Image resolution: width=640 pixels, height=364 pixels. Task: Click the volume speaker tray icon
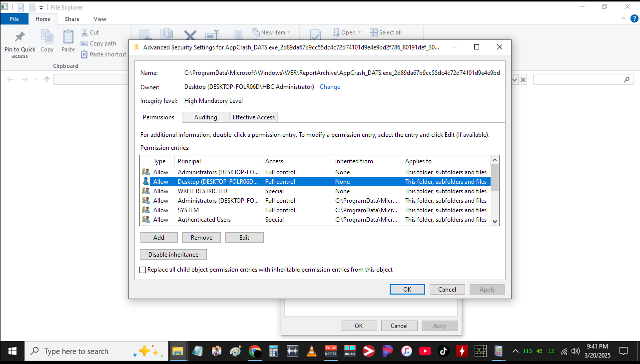575,351
